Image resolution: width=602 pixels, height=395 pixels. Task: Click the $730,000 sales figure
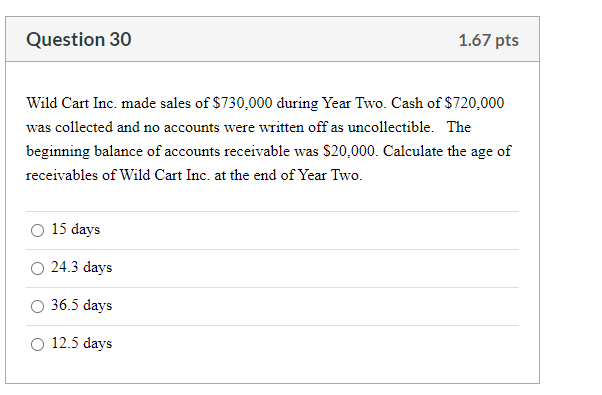pyautogui.click(x=242, y=103)
